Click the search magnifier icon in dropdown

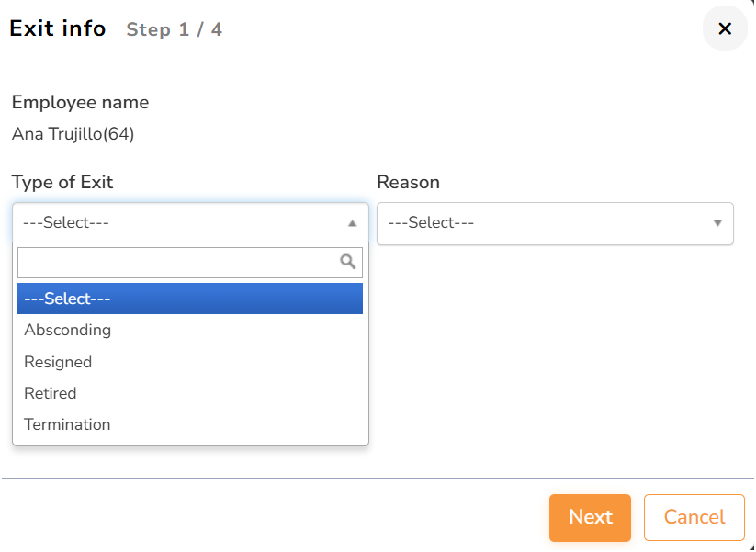click(348, 262)
